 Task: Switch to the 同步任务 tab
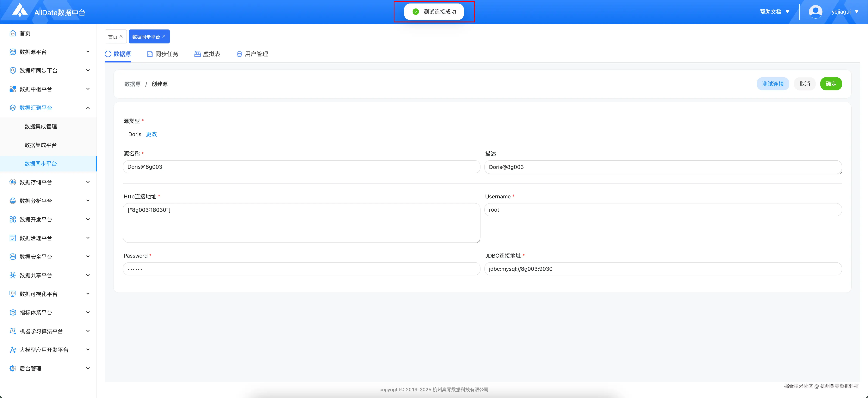pos(163,54)
